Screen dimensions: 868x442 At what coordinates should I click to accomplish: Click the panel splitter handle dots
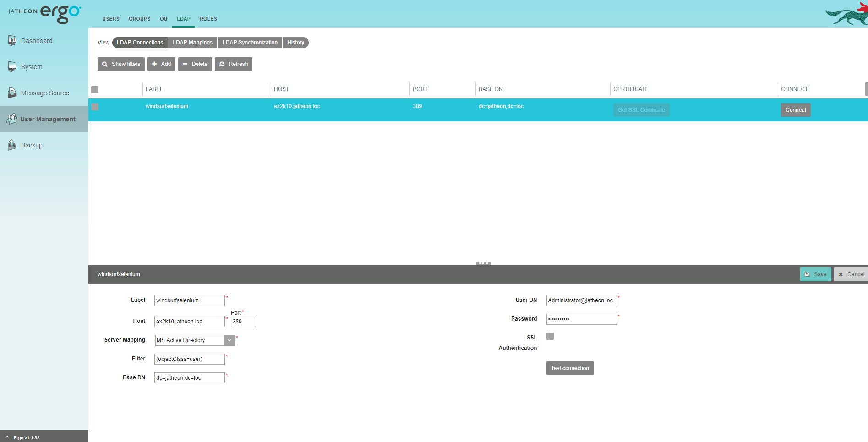click(x=483, y=263)
